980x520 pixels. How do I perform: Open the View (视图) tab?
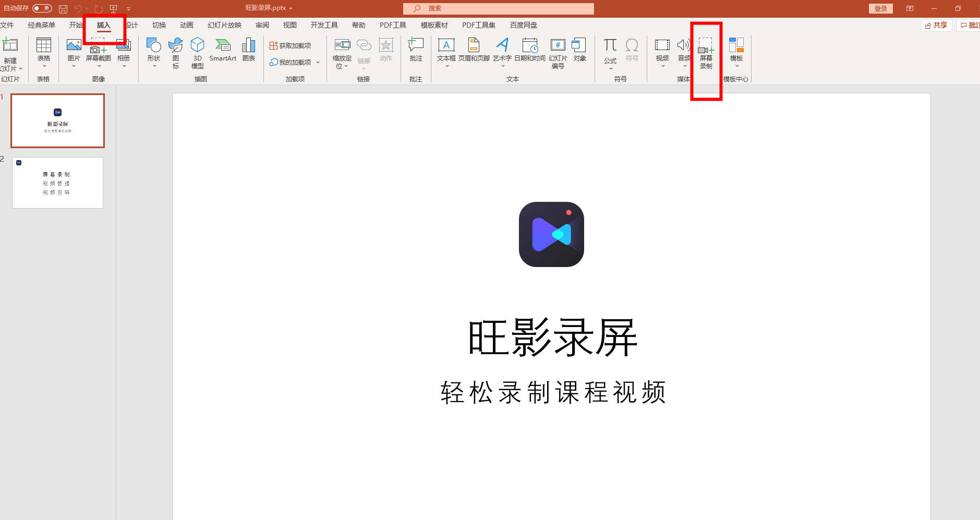tap(290, 25)
